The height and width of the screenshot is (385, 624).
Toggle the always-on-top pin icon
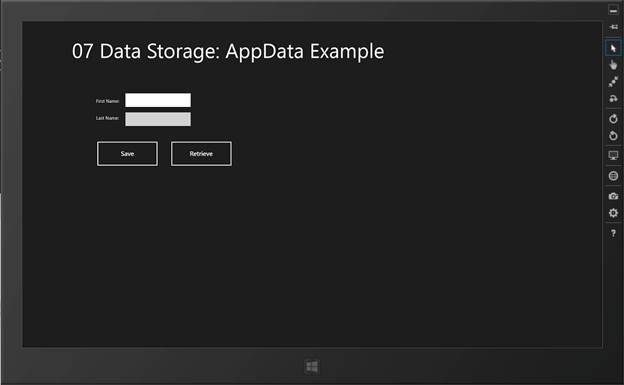coord(613,27)
